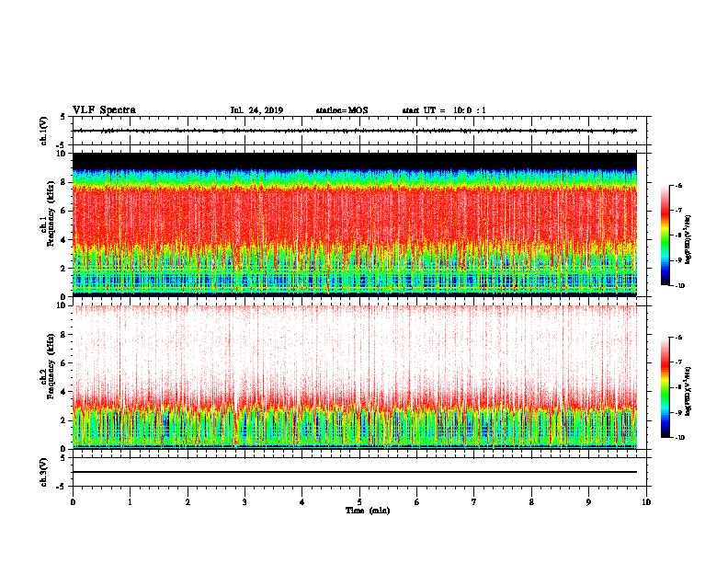Click the ch.1 voltage waveform trace strip

click(x=355, y=131)
